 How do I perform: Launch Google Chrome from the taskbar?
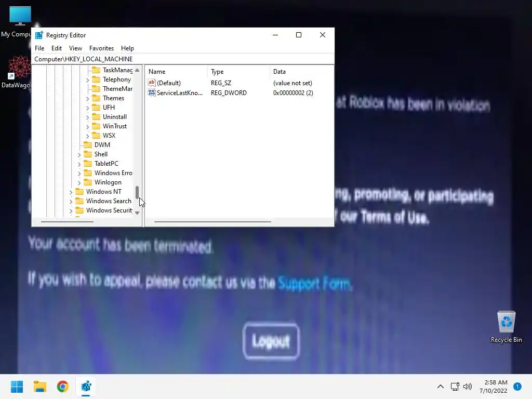(63, 387)
